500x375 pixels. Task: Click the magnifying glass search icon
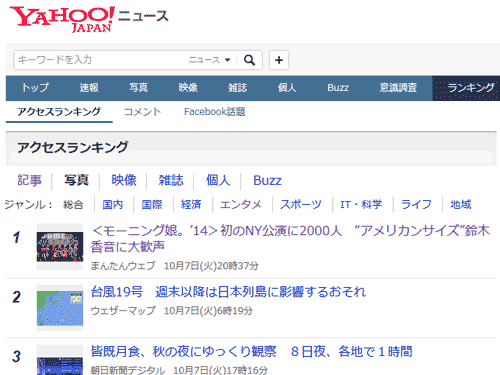(x=249, y=60)
